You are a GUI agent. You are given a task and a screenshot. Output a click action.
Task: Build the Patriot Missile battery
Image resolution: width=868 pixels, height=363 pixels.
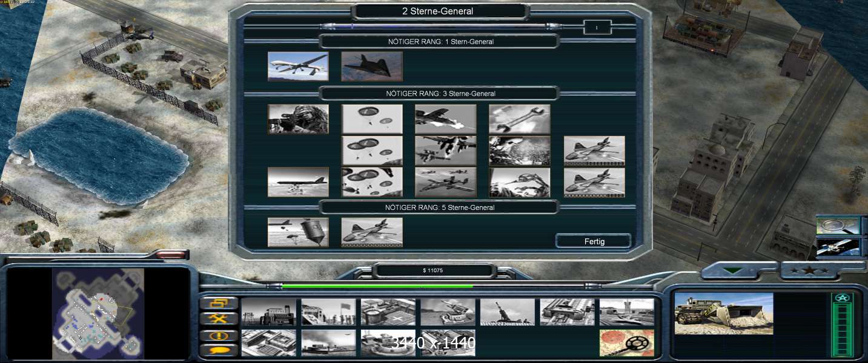click(448, 312)
